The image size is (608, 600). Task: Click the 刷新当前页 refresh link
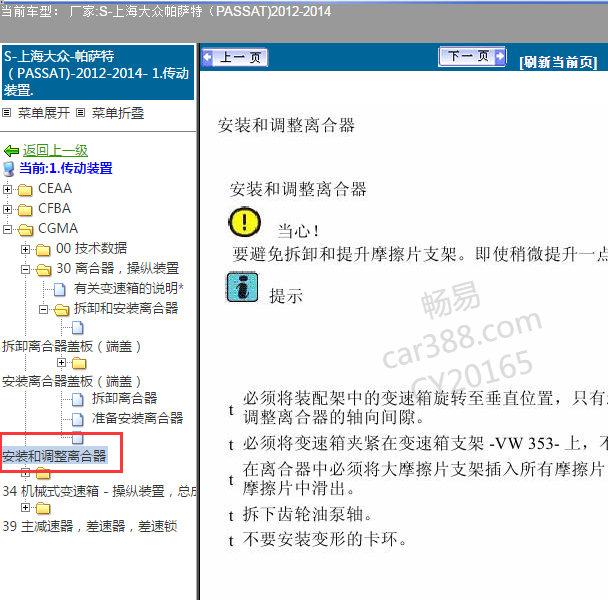coord(558,62)
